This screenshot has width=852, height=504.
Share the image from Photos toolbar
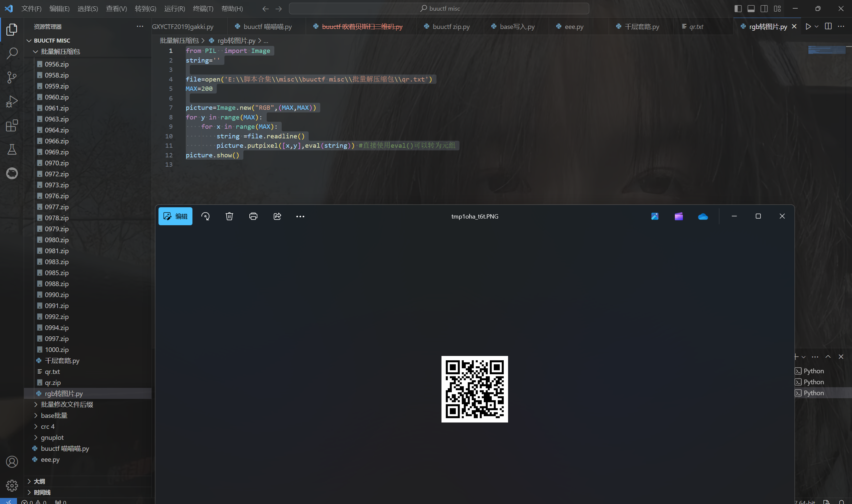click(x=277, y=216)
